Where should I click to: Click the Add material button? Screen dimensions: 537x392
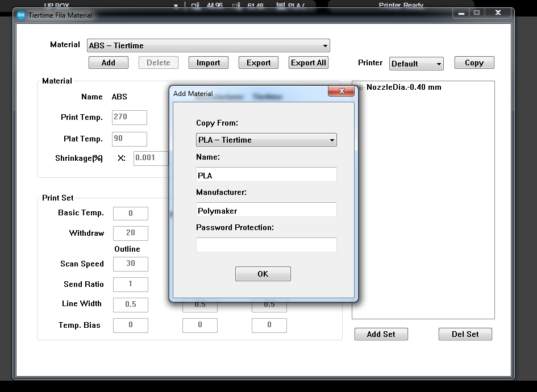pos(108,62)
